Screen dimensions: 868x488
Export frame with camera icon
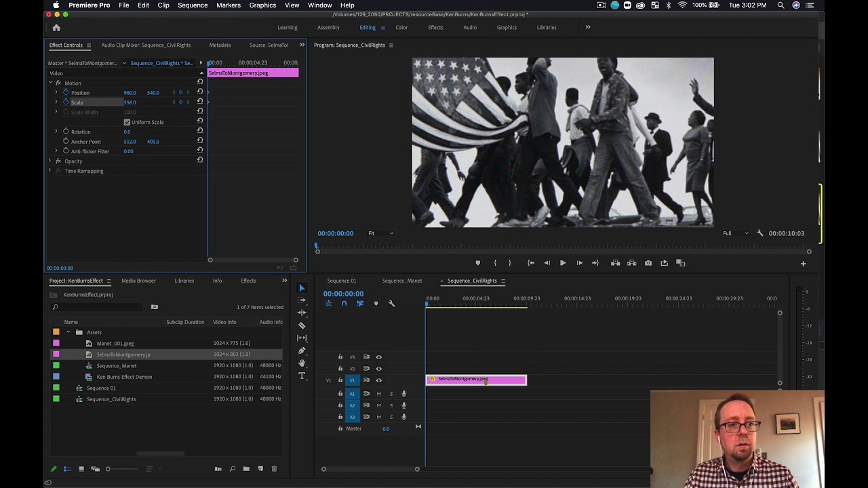click(x=648, y=263)
